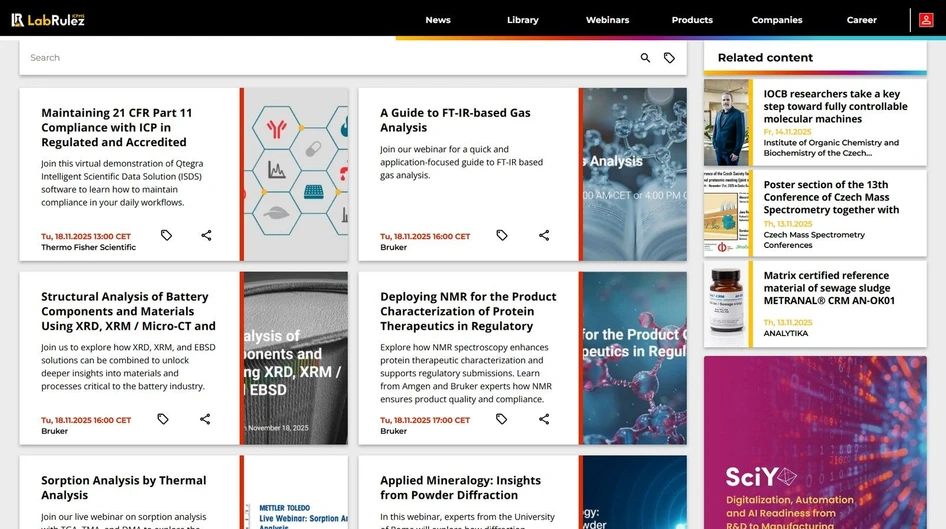The image size is (946, 529).
Task: Share the Deploying NMR webinar
Action: point(544,419)
